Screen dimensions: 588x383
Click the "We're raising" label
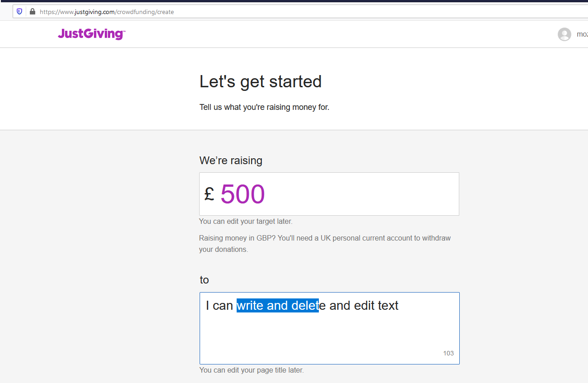click(231, 160)
